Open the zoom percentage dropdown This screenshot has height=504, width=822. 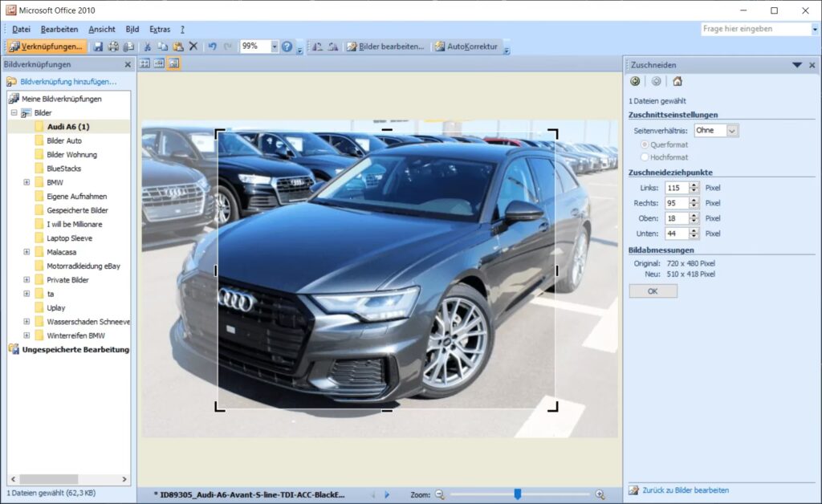pyautogui.click(x=274, y=47)
